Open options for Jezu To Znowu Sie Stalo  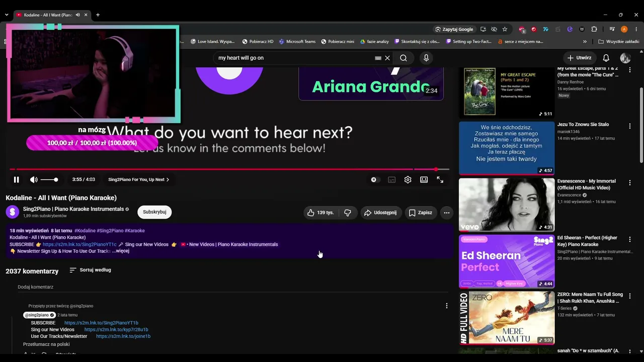(x=629, y=126)
